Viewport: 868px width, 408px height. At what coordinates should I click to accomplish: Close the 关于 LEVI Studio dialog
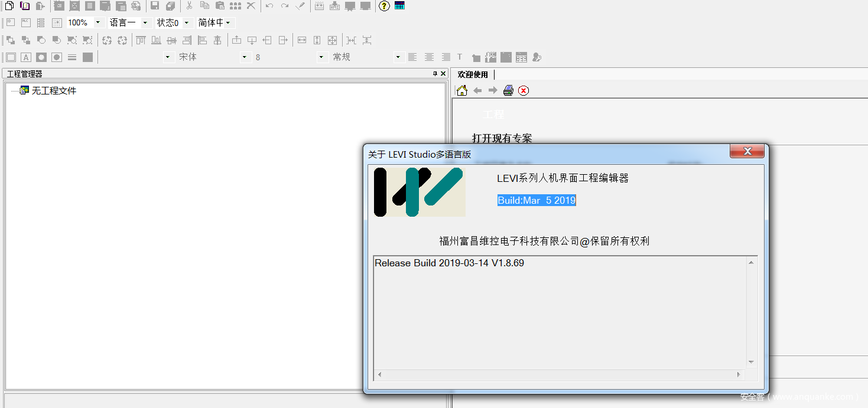point(747,151)
